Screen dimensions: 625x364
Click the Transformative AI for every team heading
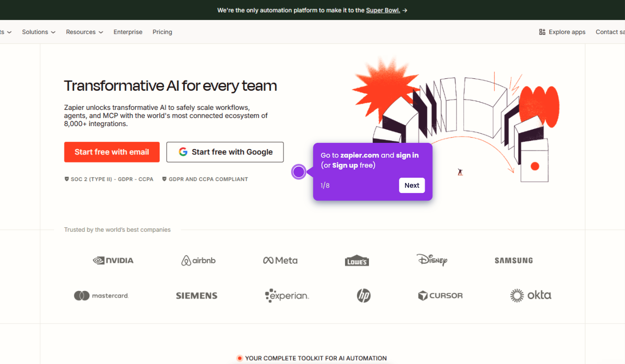[x=171, y=86]
